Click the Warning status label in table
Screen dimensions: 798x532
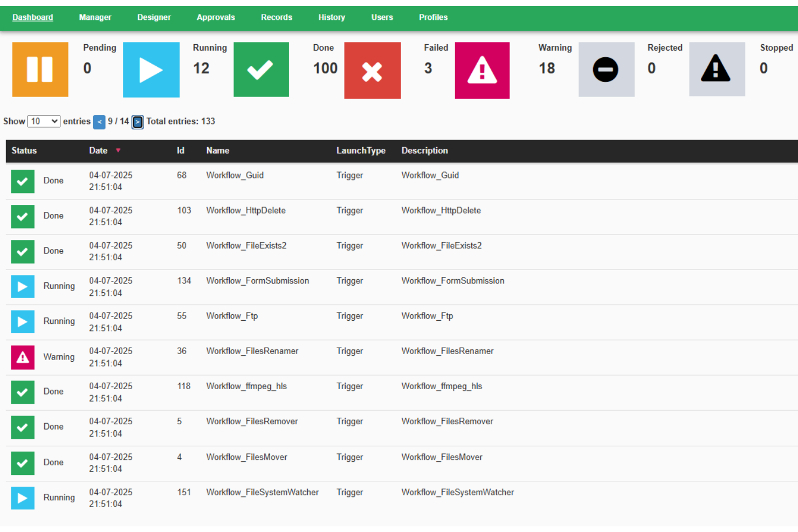pyautogui.click(x=59, y=357)
